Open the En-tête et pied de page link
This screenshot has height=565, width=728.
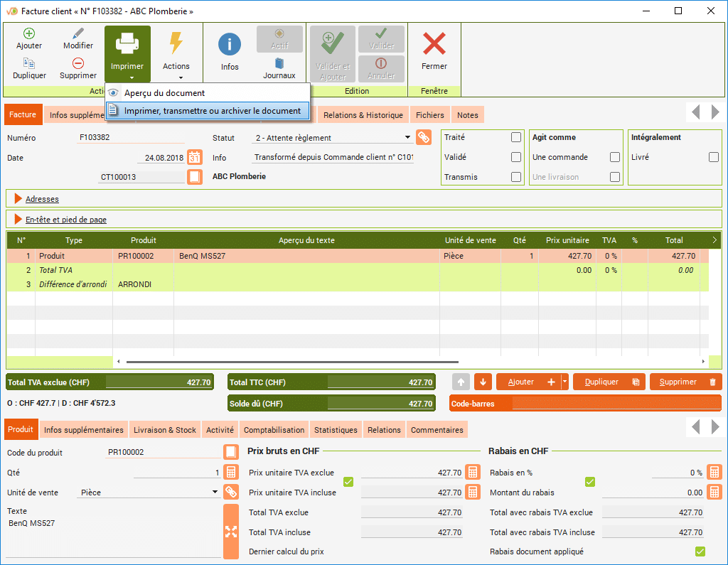pos(66,220)
